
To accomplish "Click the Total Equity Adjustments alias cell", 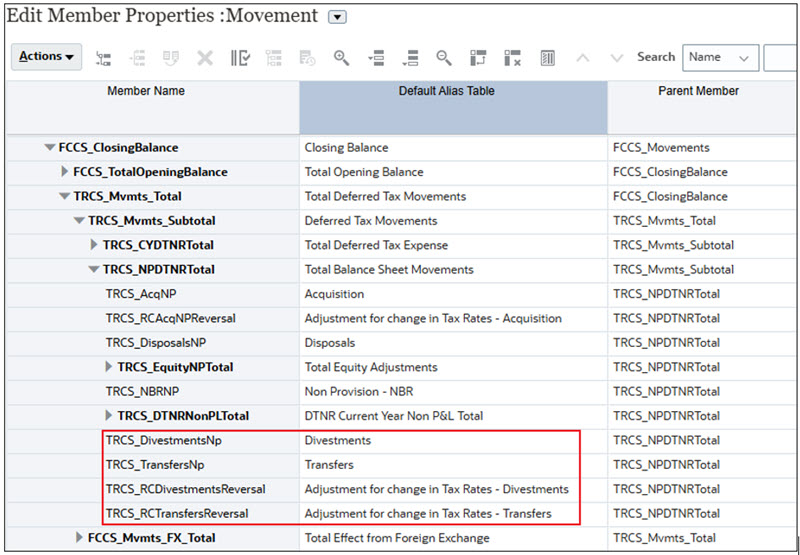I will click(454, 367).
